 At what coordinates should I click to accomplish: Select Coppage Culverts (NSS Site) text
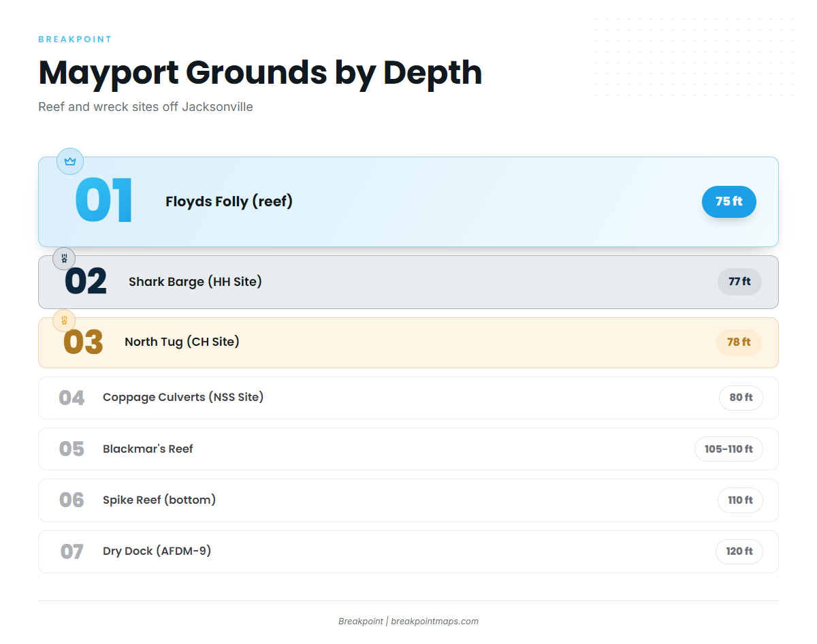coord(183,397)
